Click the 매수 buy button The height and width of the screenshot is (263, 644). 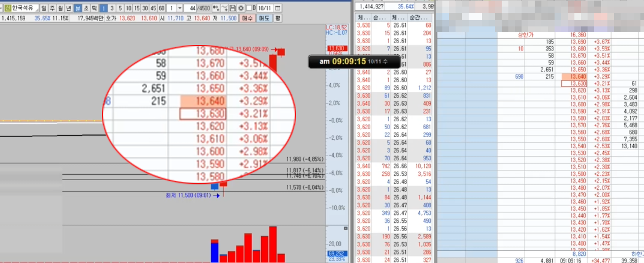247,18
